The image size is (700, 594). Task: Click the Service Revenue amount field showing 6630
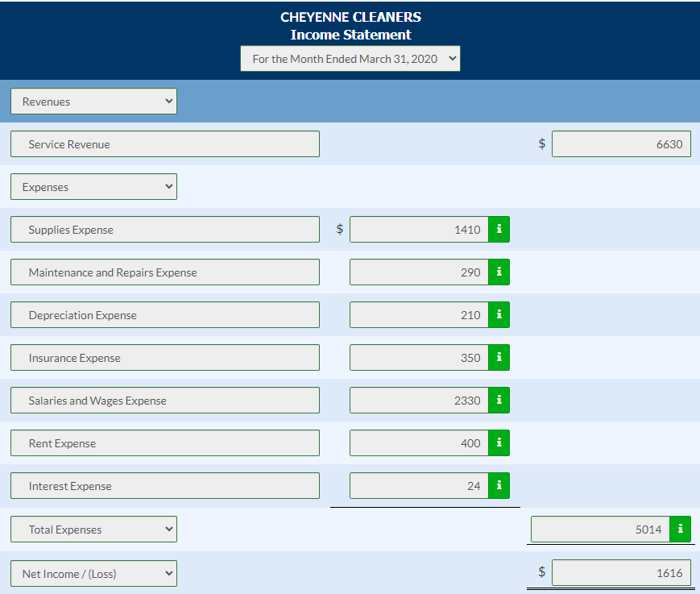pos(621,143)
